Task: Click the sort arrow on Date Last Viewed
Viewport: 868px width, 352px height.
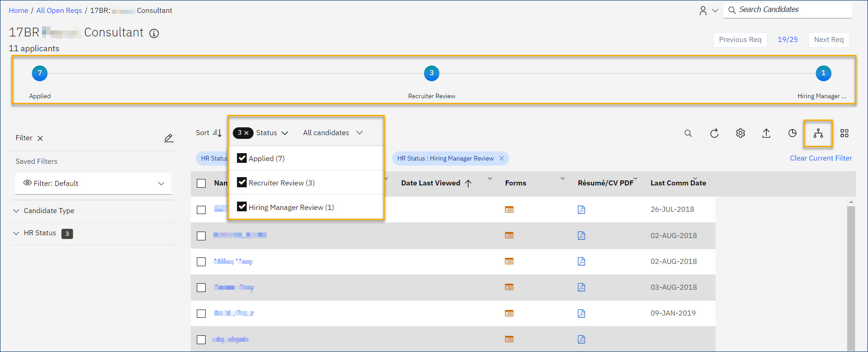Action: (x=468, y=183)
